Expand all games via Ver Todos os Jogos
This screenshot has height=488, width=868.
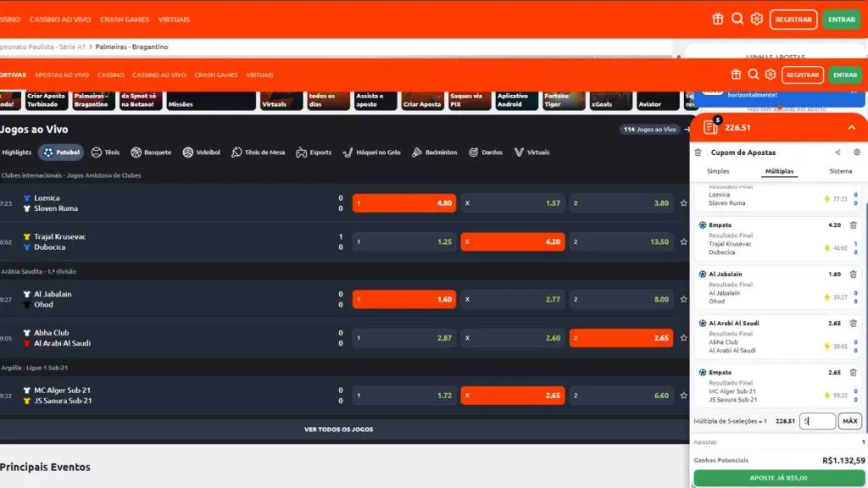pyautogui.click(x=338, y=430)
